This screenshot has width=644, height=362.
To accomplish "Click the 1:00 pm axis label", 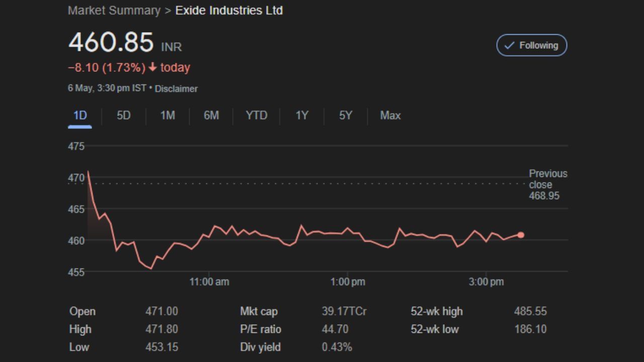I will [348, 282].
